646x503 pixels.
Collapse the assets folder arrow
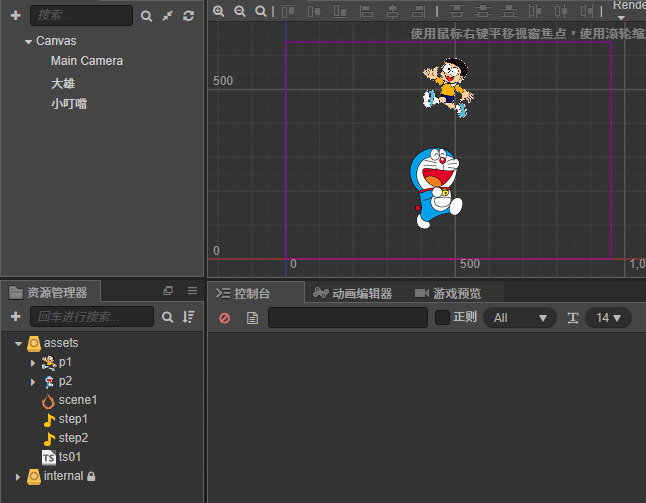point(18,344)
